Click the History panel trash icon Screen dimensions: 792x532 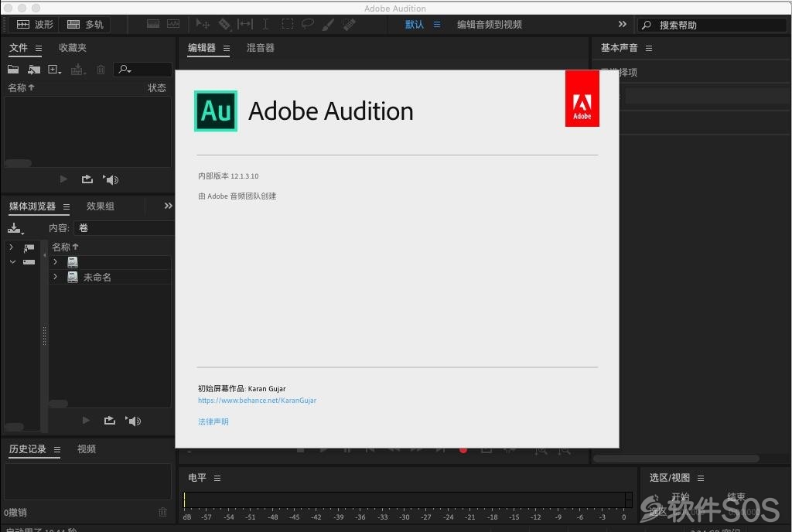coord(162,512)
